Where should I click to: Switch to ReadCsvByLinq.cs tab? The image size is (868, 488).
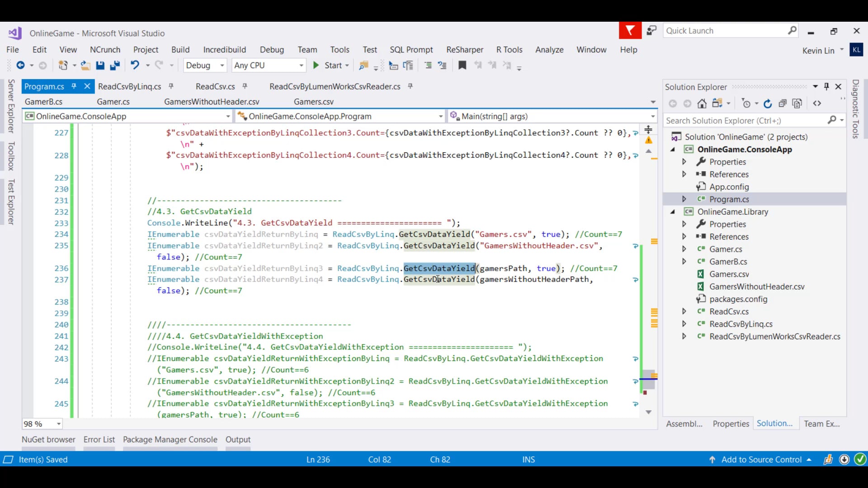(129, 86)
